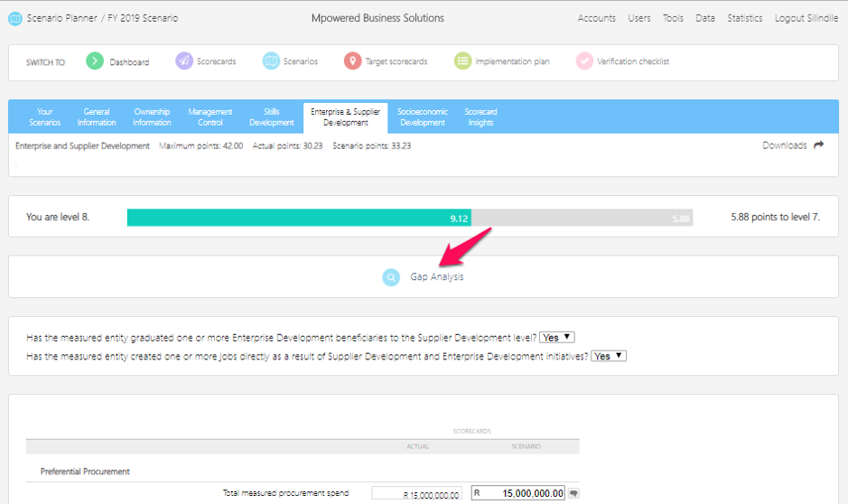Open dropdown for jobs created question
The image size is (848, 504).
609,356
